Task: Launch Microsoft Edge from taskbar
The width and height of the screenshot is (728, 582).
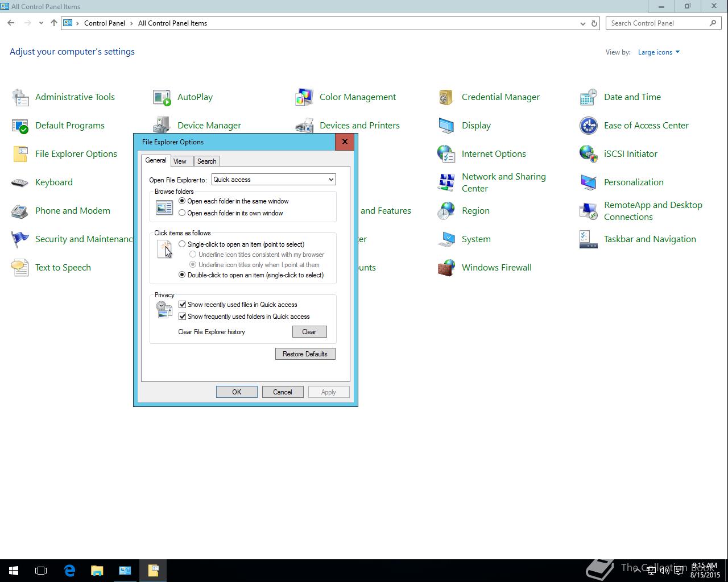Action: click(69, 571)
